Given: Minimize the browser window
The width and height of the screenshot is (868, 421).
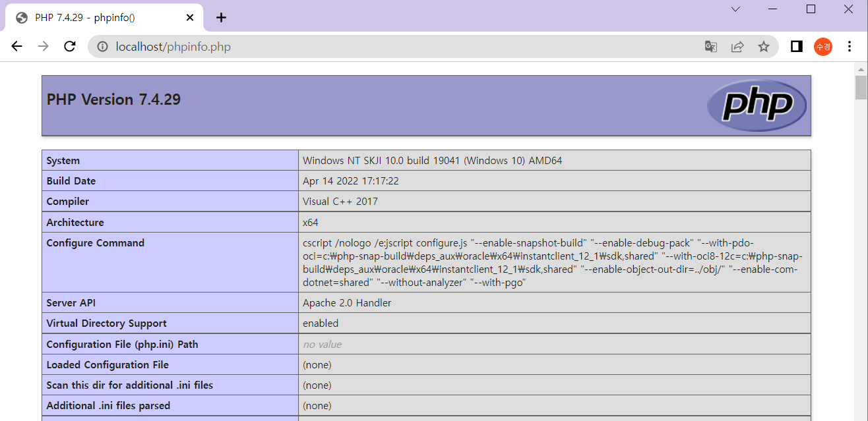Looking at the screenshot, I should click(x=774, y=9).
